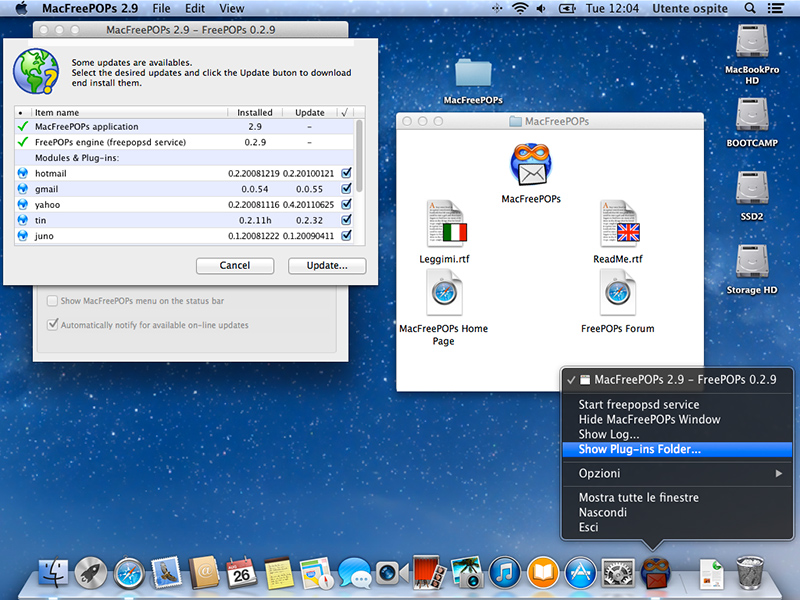Screen dimensions: 800x600
Task: Click the Update... button
Action: [327, 265]
